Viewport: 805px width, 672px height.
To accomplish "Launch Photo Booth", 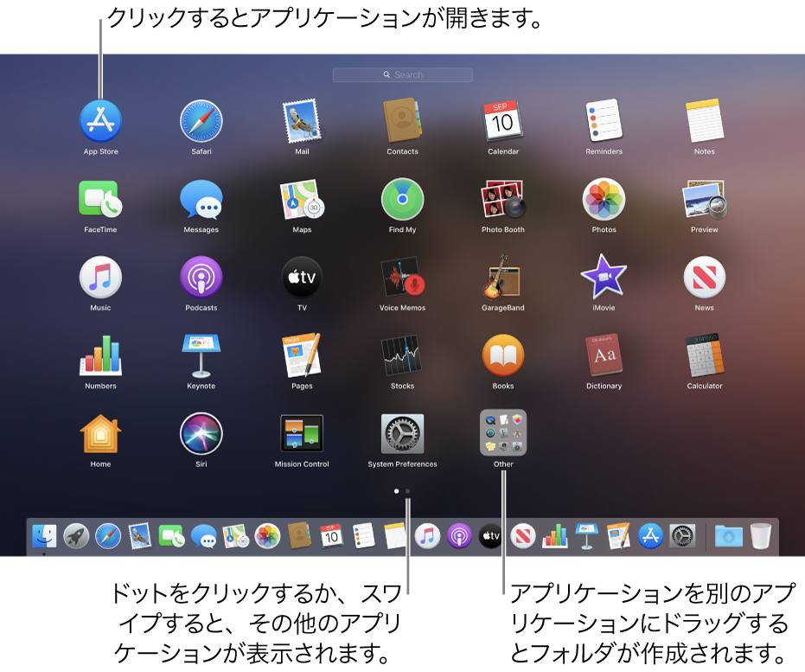I will [503, 199].
